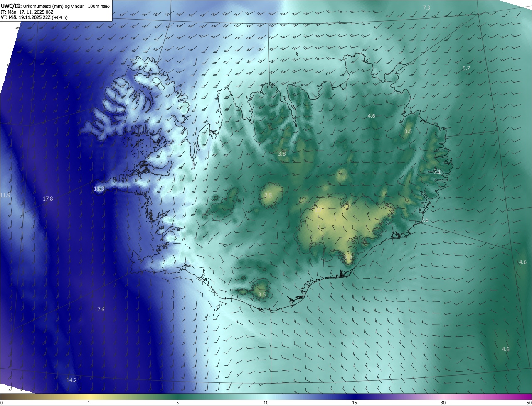
Task: Click the '0' tick on the color scale
Action: [x=1, y=403]
